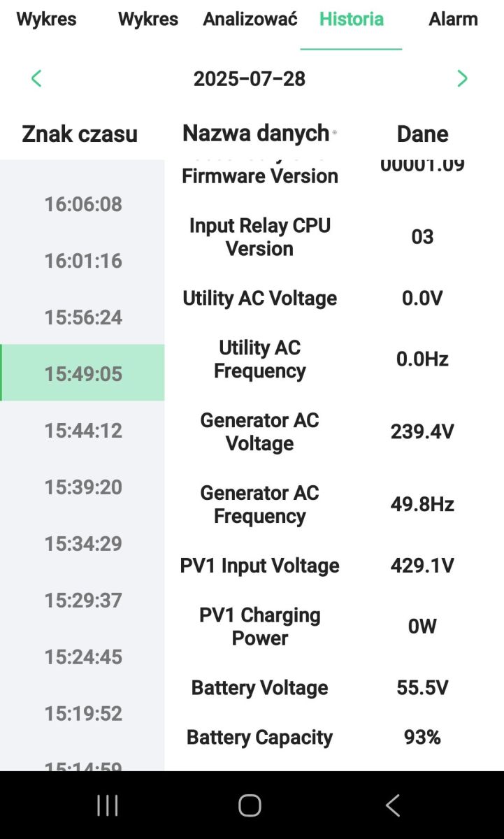This screenshot has width=504, height=839.
Task: Select the 15:39:20 timestamp
Action: (82, 487)
